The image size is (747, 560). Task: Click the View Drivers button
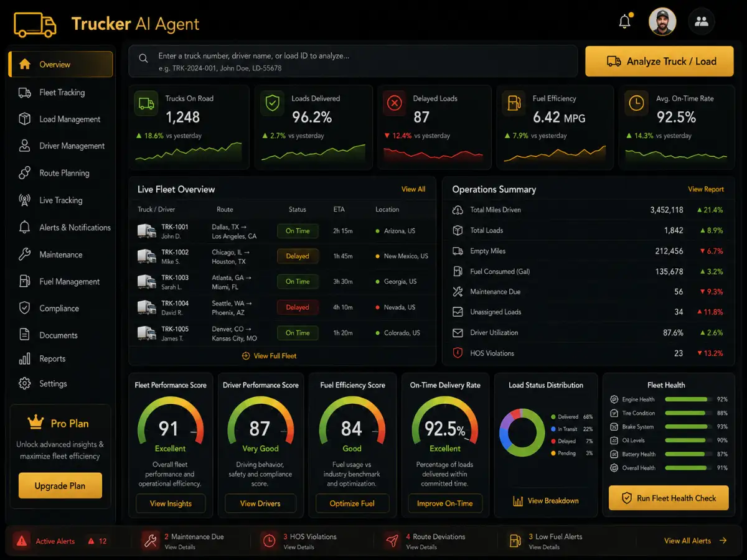tap(260, 503)
